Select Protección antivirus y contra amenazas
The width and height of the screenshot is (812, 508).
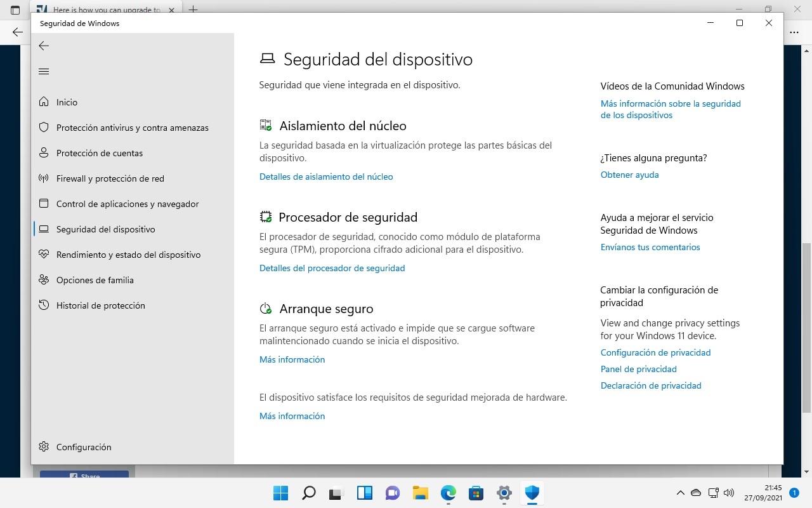coord(132,128)
